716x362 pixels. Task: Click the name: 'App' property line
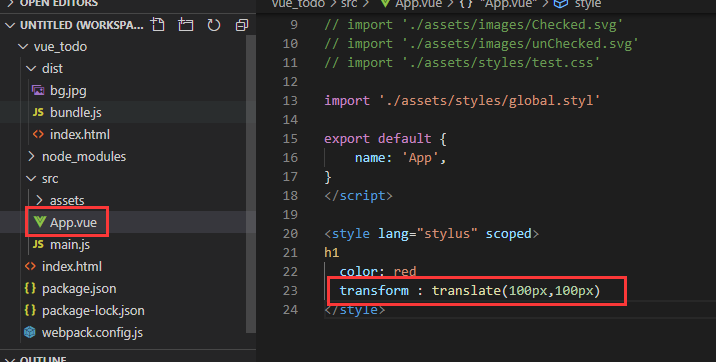tap(400, 157)
